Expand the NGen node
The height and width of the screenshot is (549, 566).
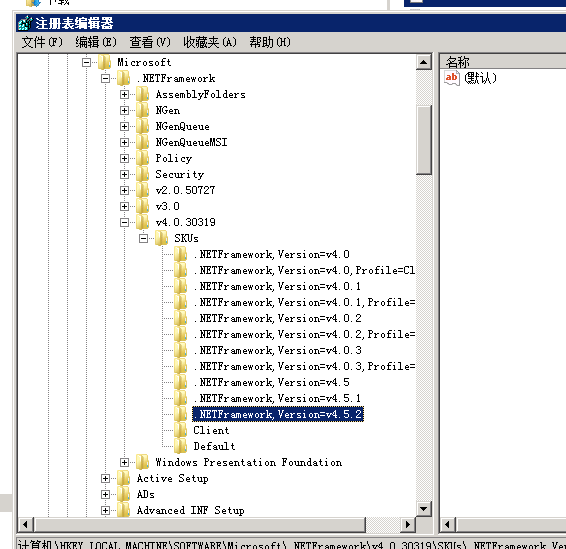coord(124,110)
